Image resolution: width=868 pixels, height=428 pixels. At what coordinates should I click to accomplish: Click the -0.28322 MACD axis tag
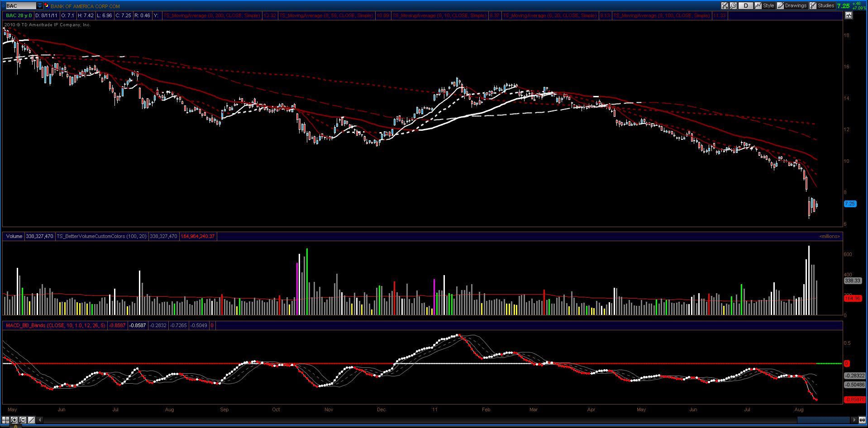click(x=854, y=376)
